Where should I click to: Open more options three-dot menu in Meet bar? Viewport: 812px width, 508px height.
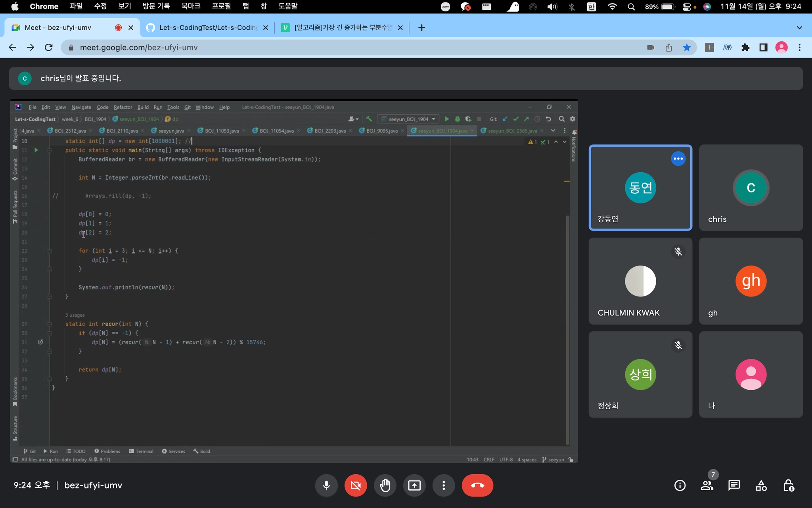point(444,485)
